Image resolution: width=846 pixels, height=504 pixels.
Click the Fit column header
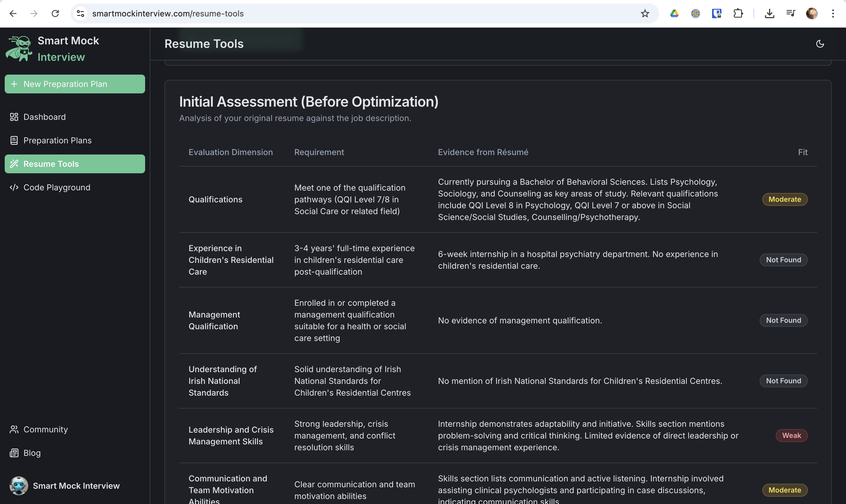click(803, 152)
